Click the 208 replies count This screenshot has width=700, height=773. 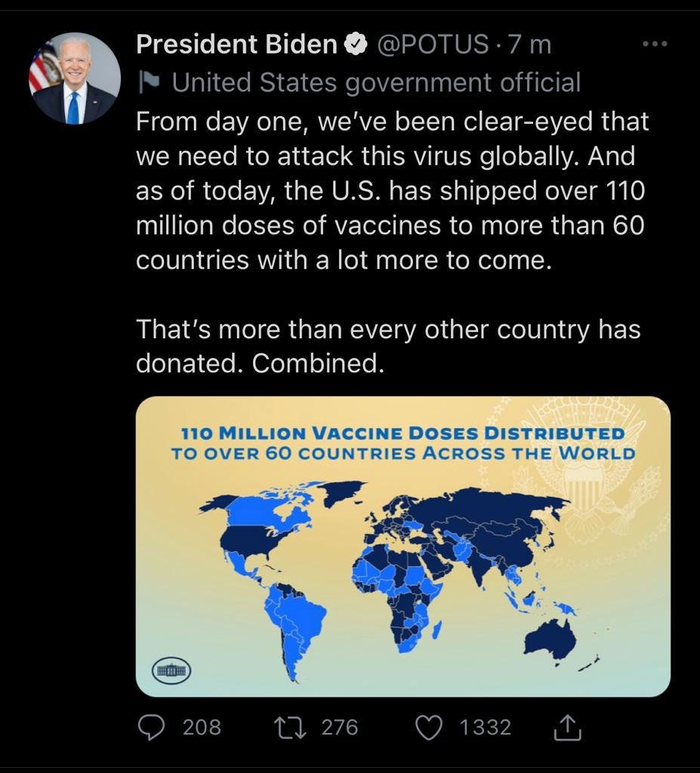click(x=202, y=728)
